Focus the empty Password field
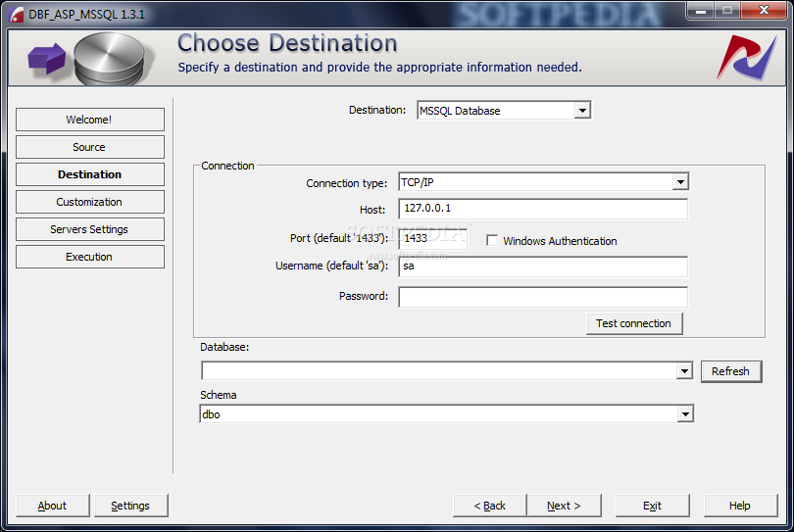This screenshot has height=532, width=794. coord(543,297)
